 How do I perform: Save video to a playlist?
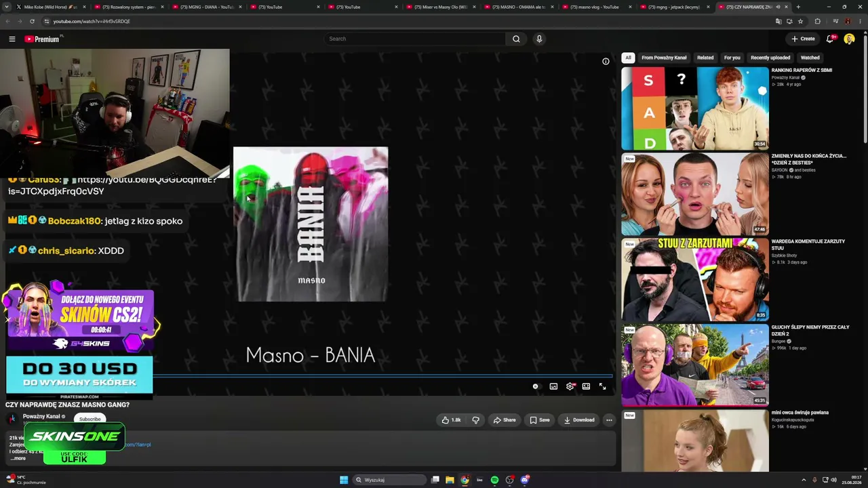pyautogui.click(x=540, y=420)
